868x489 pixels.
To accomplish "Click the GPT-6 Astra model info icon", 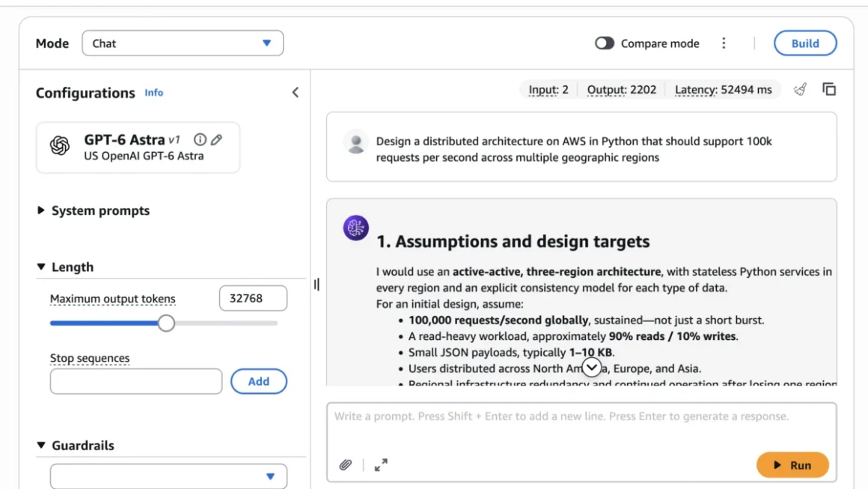I will (200, 139).
